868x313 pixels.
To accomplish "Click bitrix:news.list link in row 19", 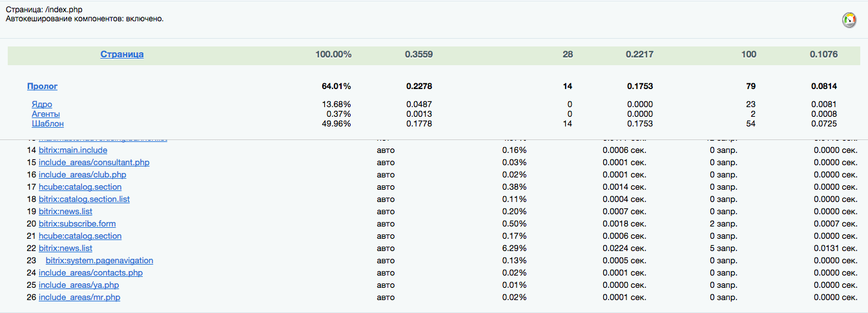I will (65, 211).
